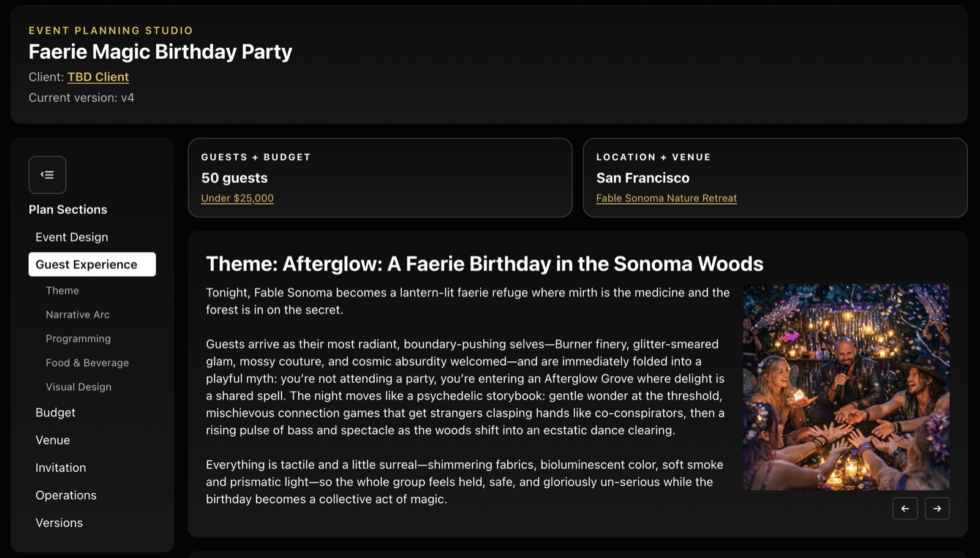Select the Guest Experience section
Image resolution: width=980 pixels, height=558 pixels.
click(92, 265)
